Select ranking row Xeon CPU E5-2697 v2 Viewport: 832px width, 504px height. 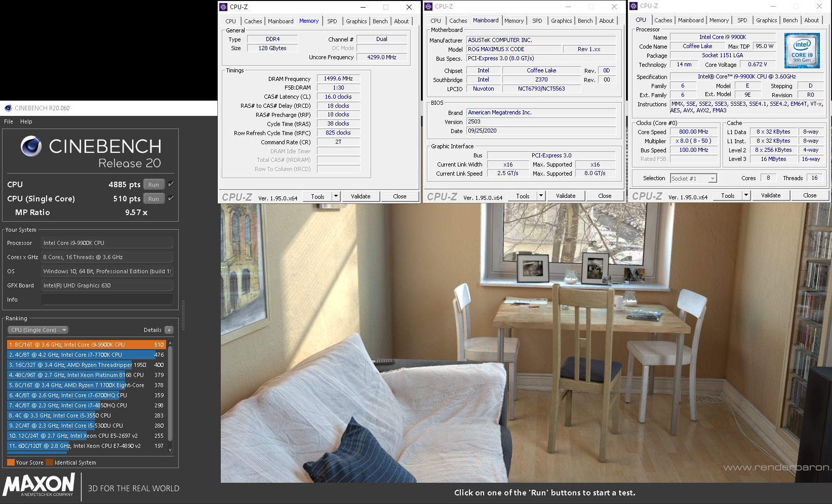tap(87, 436)
